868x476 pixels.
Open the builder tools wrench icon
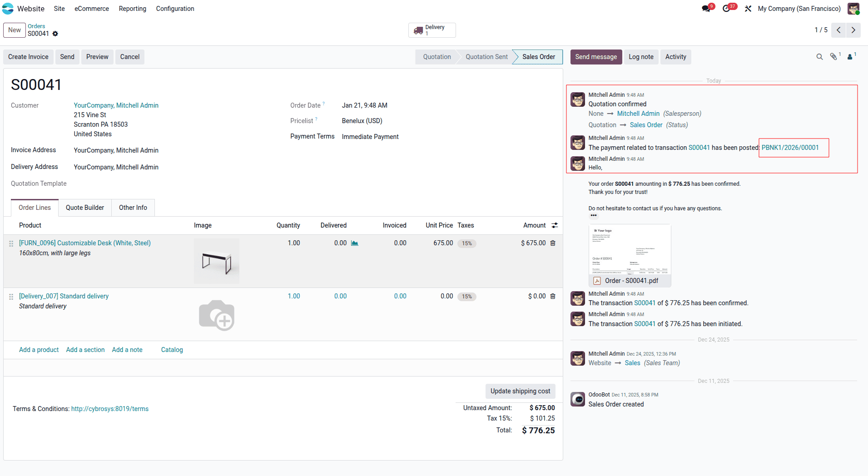click(x=748, y=9)
